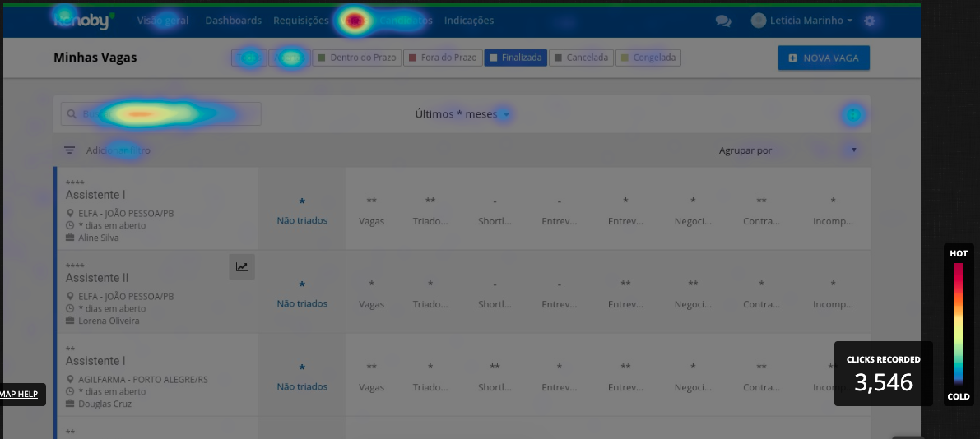The width and height of the screenshot is (980, 439).
Task: Click the Kenoby logo
Action: tap(82, 21)
